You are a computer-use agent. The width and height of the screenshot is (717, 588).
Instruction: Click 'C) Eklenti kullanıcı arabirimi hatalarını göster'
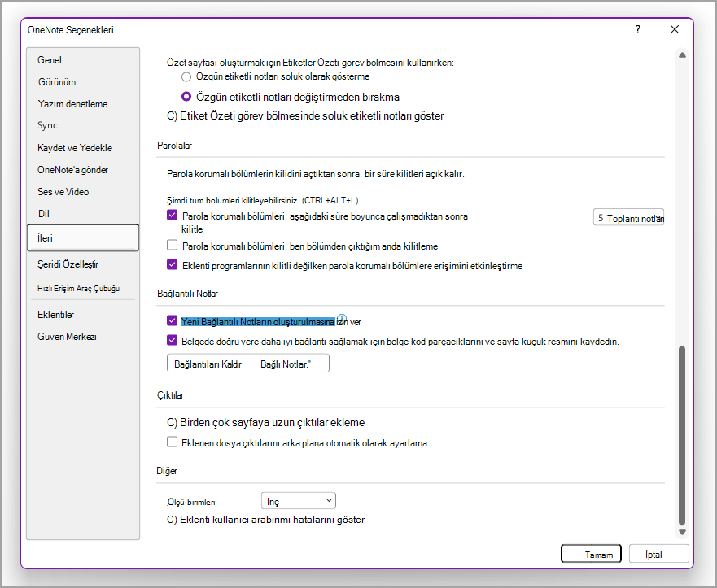pos(265,520)
